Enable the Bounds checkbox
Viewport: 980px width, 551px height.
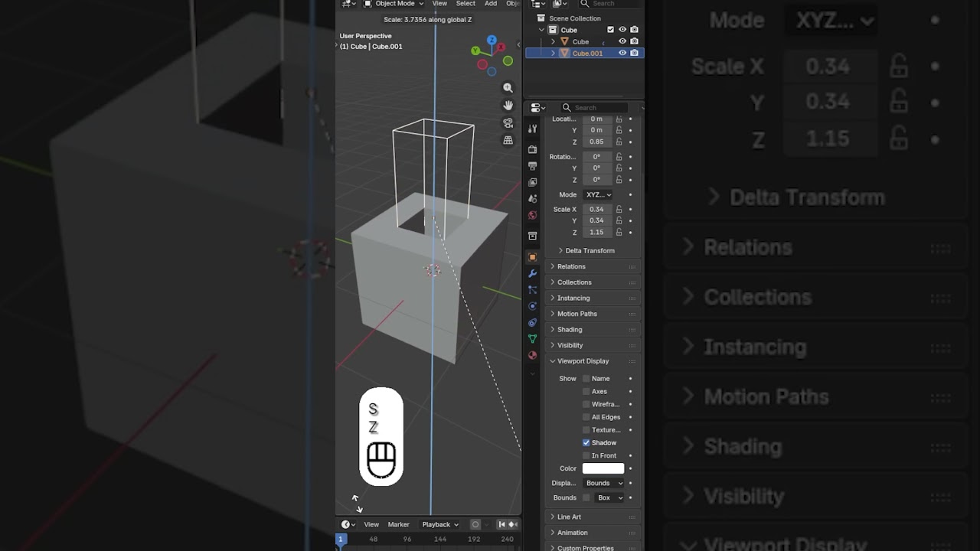(586, 497)
